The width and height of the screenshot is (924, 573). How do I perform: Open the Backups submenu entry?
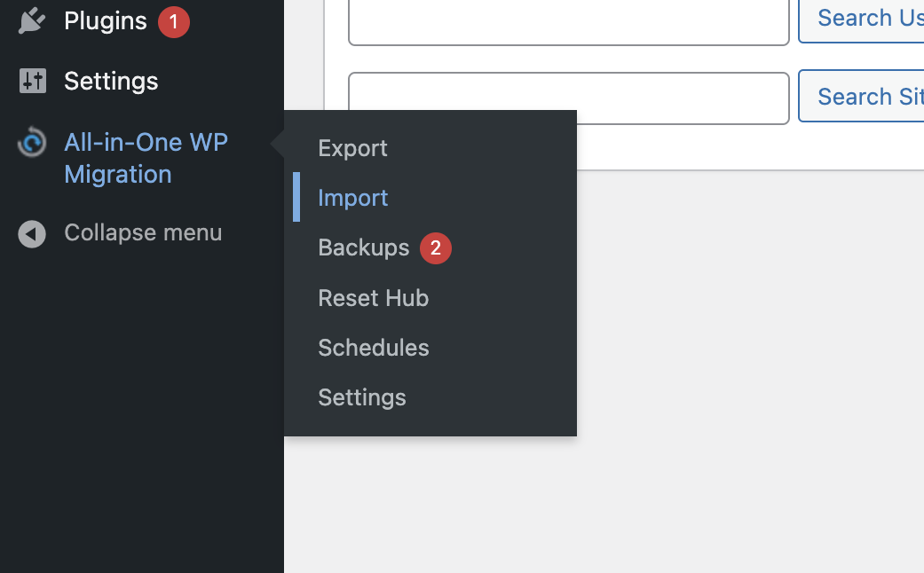pyautogui.click(x=364, y=248)
